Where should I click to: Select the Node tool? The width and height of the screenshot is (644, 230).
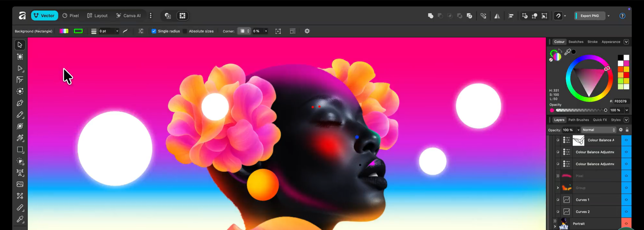(20, 69)
